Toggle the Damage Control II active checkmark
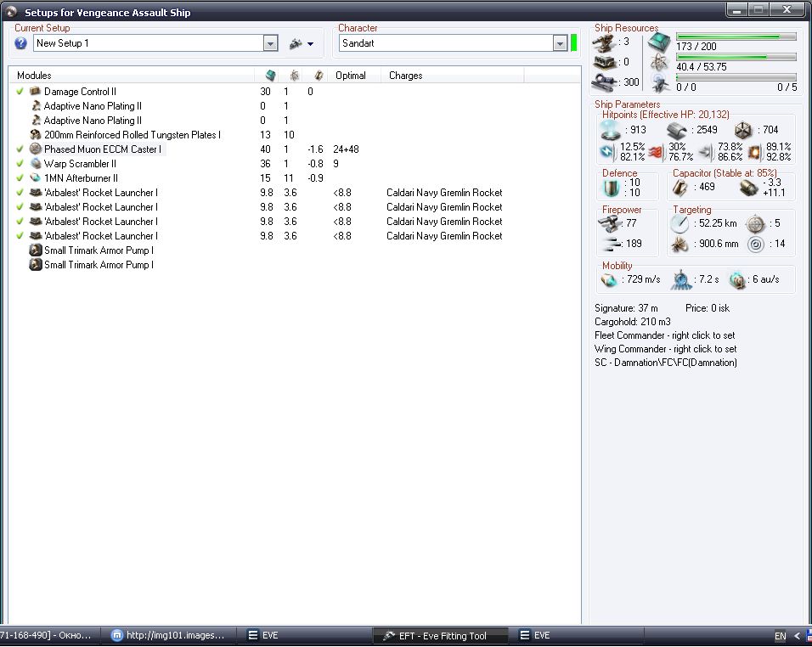This screenshot has width=812, height=647. (20, 91)
